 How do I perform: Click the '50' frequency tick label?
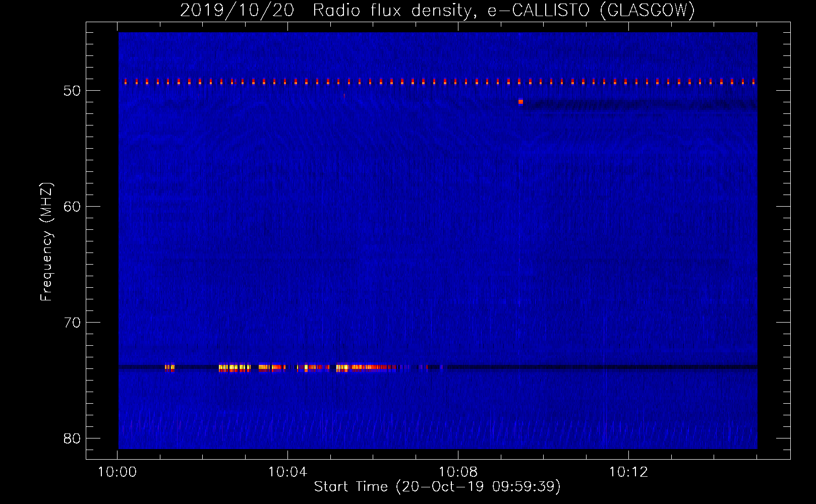click(72, 91)
